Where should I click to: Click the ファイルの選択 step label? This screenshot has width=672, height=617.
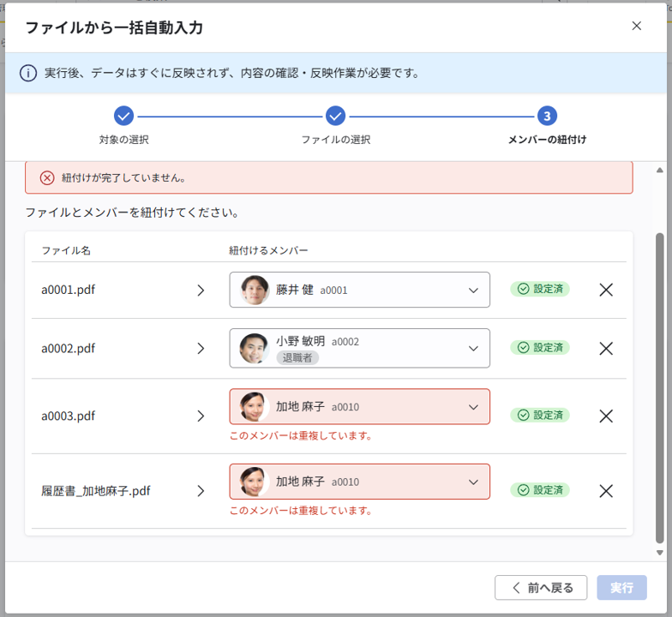click(x=336, y=140)
